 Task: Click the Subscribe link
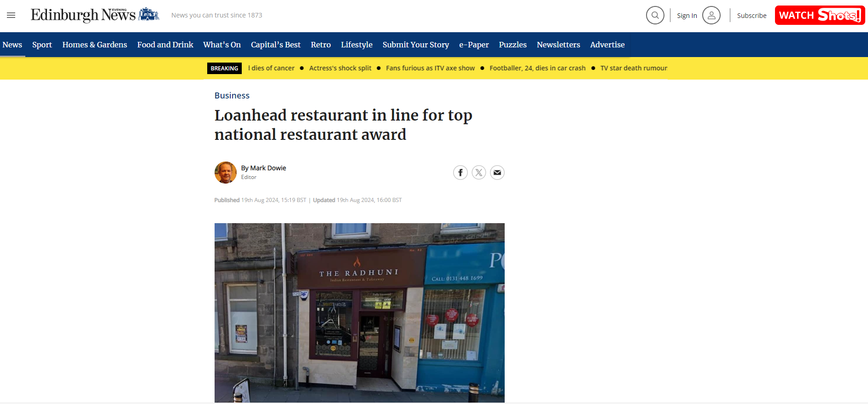tap(751, 16)
